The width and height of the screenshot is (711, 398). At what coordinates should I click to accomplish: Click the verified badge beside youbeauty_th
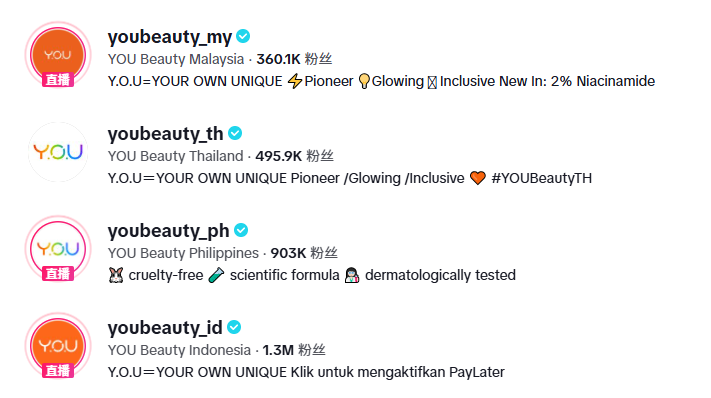click(x=235, y=133)
